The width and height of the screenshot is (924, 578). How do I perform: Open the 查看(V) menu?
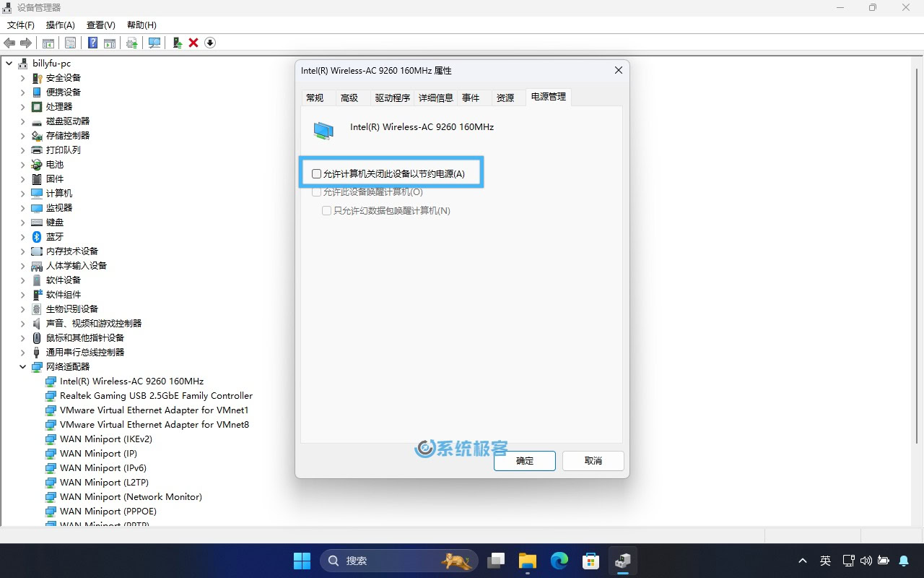pyautogui.click(x=100, y=25)
